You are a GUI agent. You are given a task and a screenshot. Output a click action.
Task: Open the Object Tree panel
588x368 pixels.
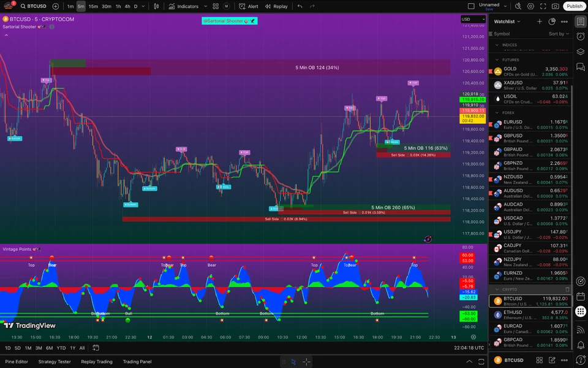pyautogui.click(x=581, y=52)
